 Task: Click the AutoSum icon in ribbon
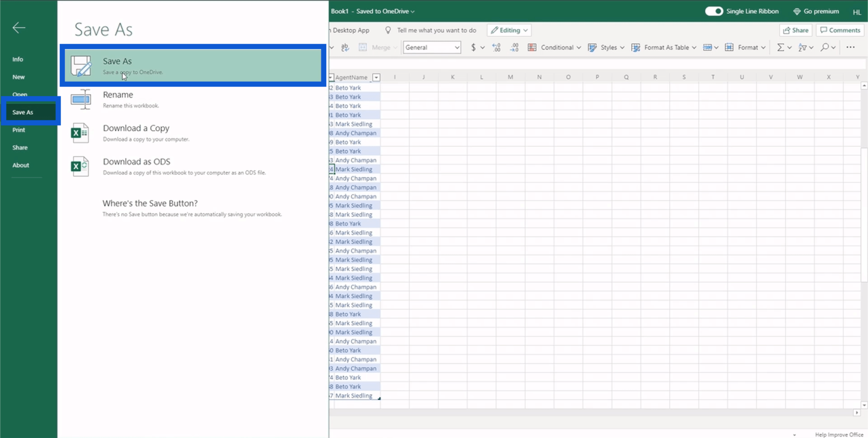[780, 47]
